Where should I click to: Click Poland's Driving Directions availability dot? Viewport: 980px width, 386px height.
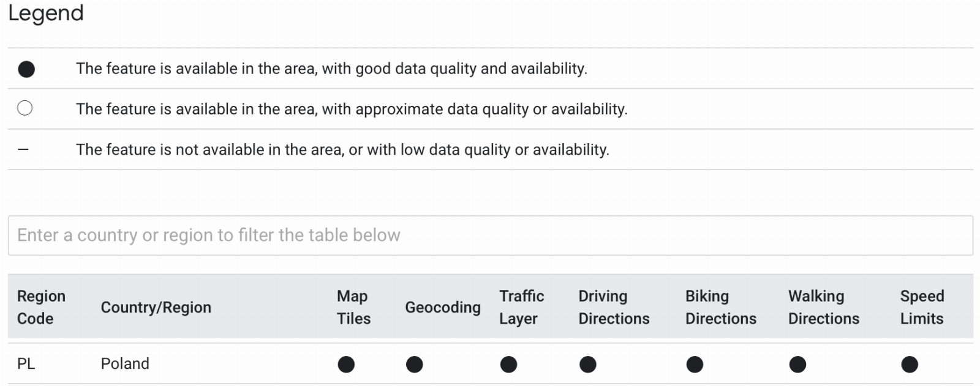588,365
